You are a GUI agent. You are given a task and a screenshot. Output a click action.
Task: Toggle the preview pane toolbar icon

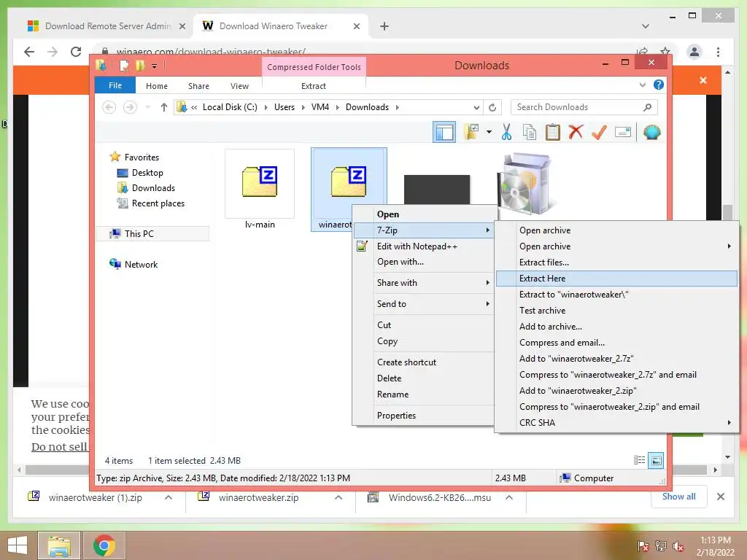pyautogui.click(x=444, y=132)
